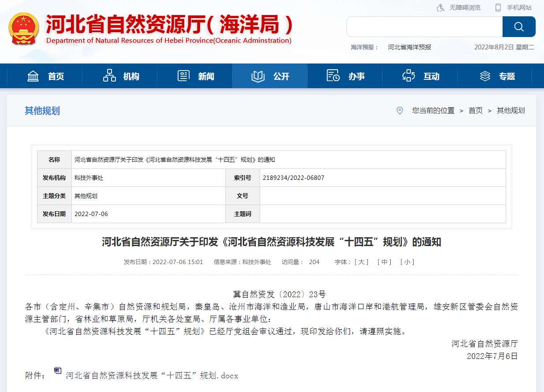Select the 公开 open-book icon
This screenshot has width=544, height=392.
tap(258, 76)
